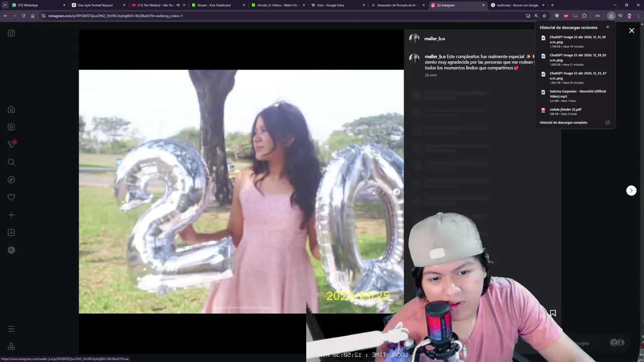
Task: Open ChatGPT Image 12_25_47 download
Action: click(575, 77)
